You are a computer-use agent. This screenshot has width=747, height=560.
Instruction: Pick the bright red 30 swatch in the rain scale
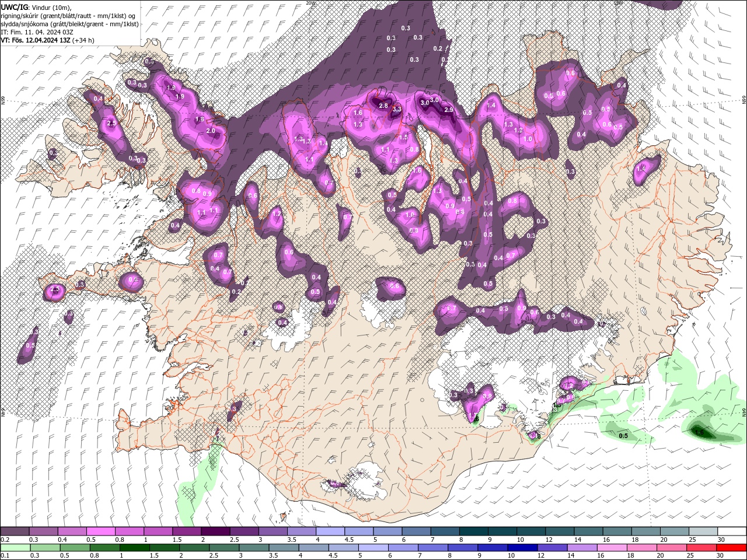click(731, 547)
